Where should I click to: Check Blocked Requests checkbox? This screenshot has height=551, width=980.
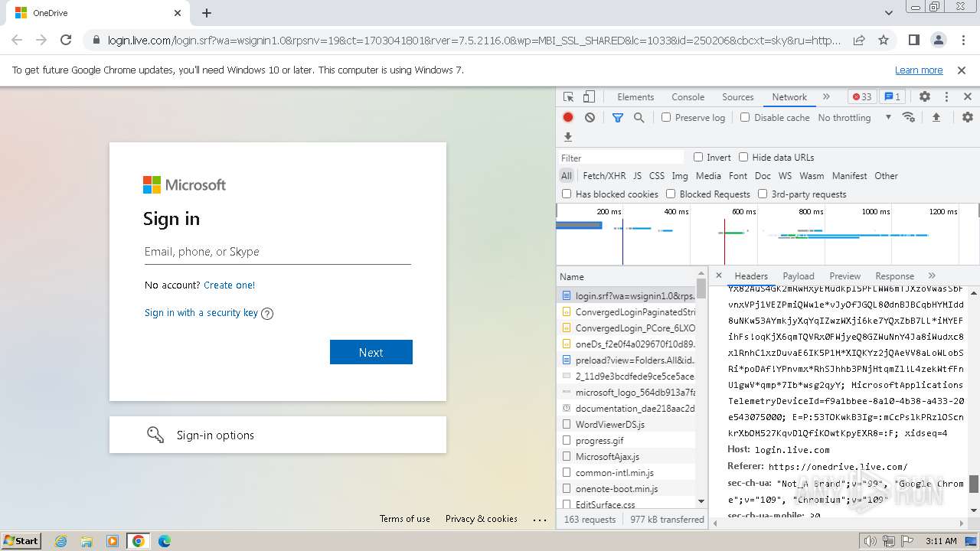coord(671,194)
